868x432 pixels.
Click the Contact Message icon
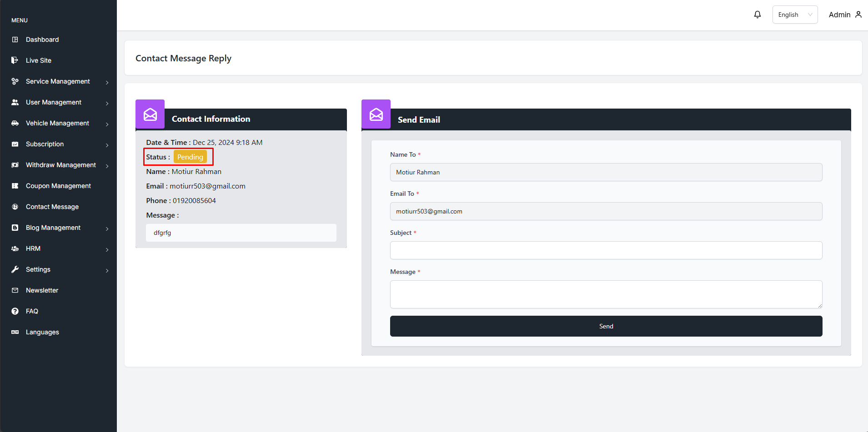(15, 207)
